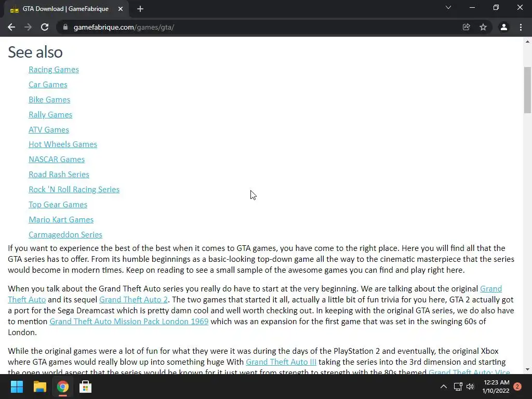Open network status tray icon

point(458,387)
